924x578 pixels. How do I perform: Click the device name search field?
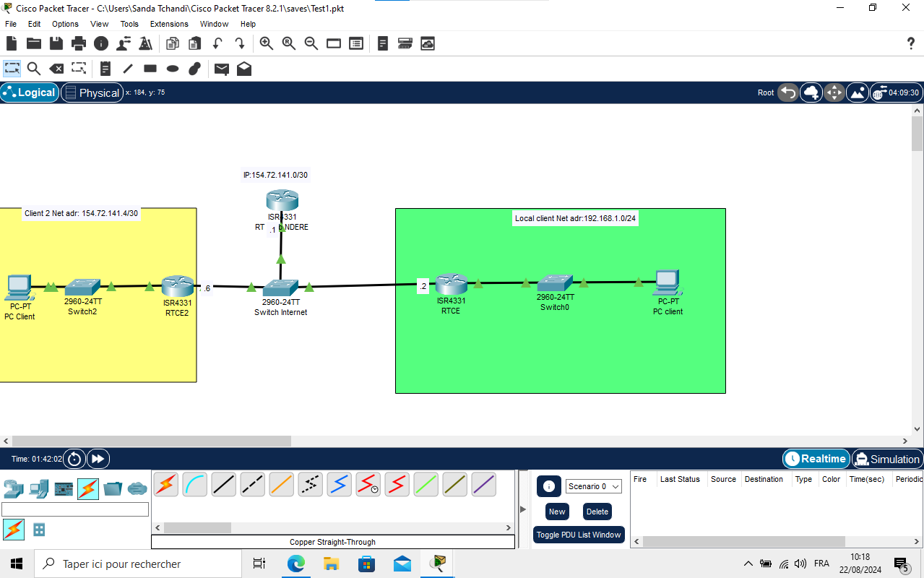75,509
